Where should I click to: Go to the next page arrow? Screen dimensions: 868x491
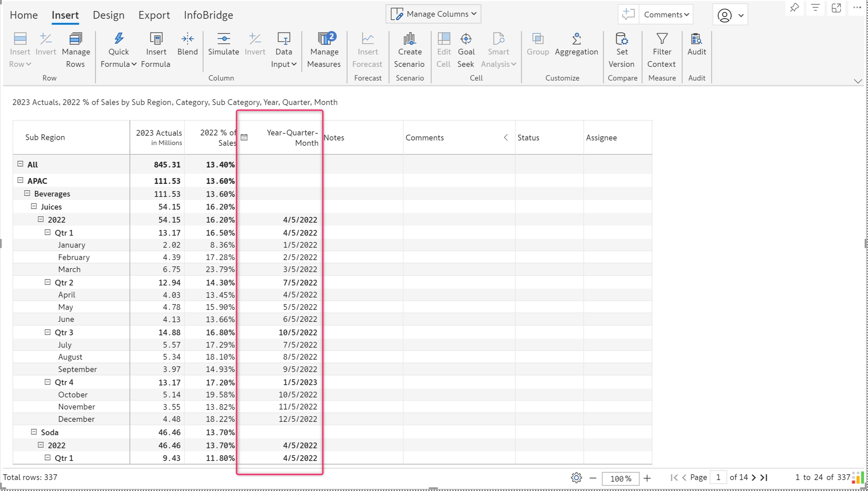[753, 478]
